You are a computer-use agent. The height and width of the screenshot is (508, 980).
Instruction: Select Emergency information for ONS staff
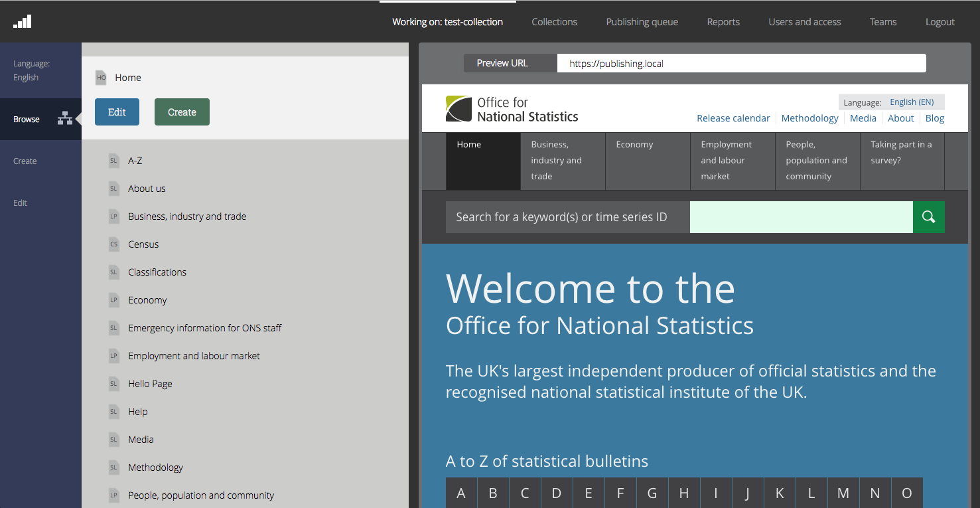click(x=205, y=328)
